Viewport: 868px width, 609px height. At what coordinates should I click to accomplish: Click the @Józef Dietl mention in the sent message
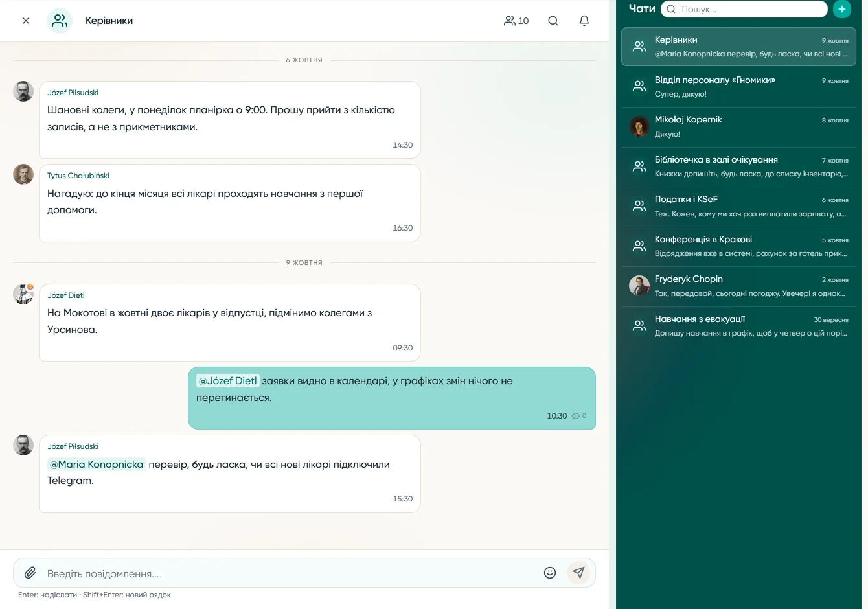[227, 381]
